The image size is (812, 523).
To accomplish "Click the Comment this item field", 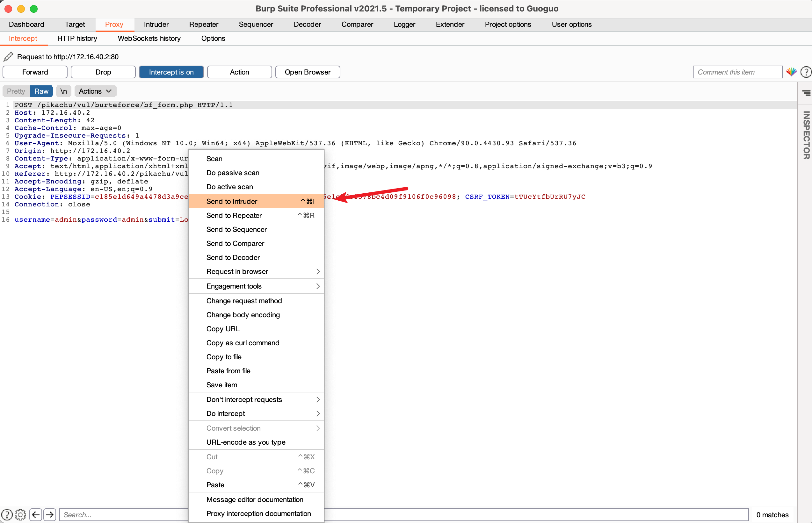I will 737,72.
